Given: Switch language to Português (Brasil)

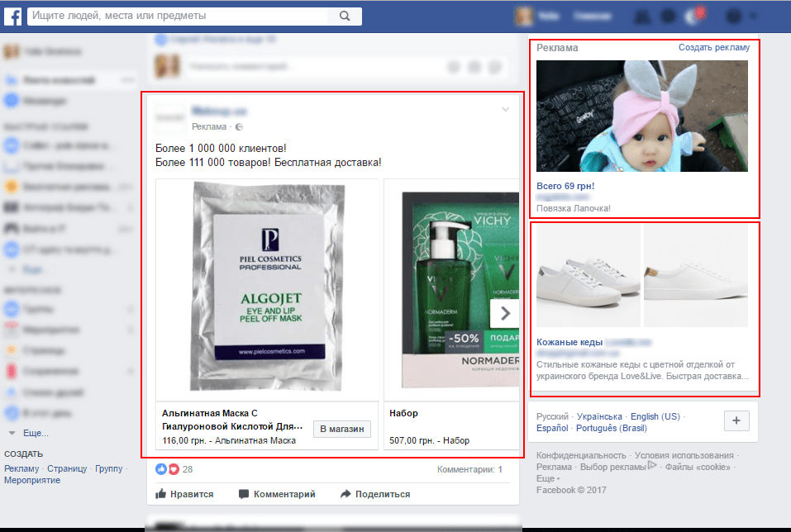Looking at the screenshot, I should point(612,428).
